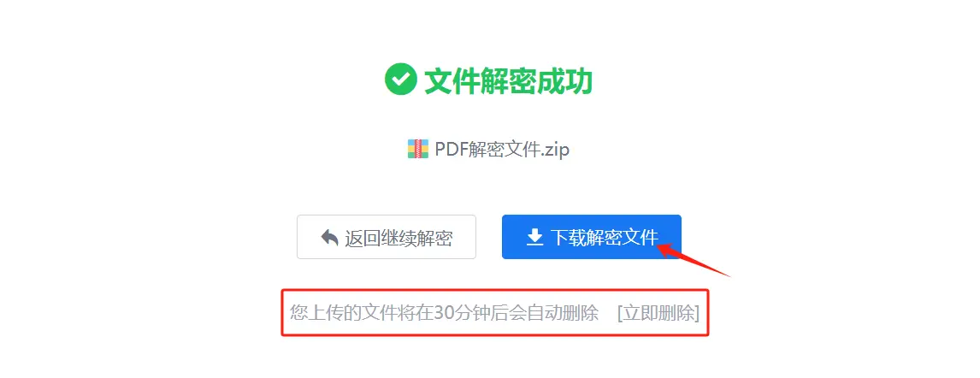Image resolution: width=980 pixels, height=378 pixels.
Task: Click the colorful zip archive icon
Action: click(x=418, y=150)
